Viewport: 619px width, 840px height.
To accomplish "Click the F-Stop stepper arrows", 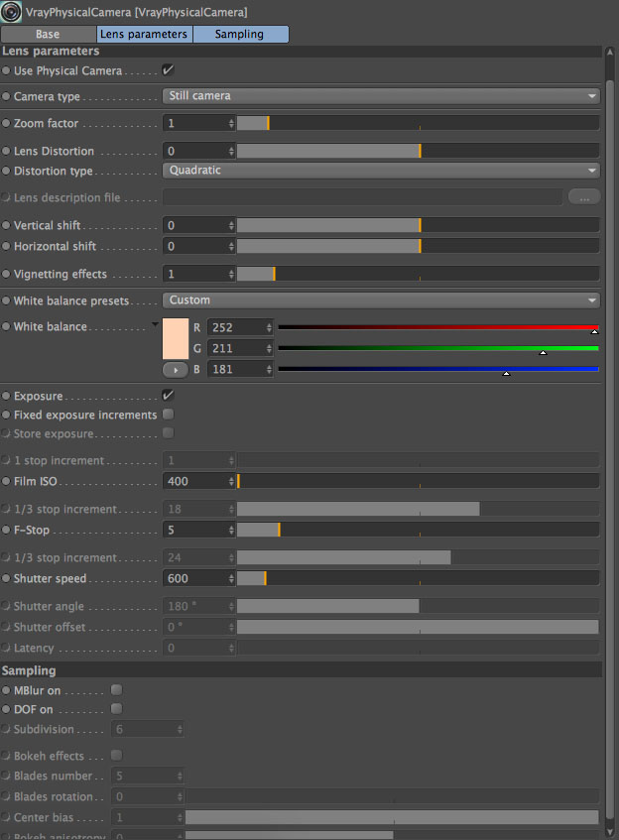I will point(231,531).
